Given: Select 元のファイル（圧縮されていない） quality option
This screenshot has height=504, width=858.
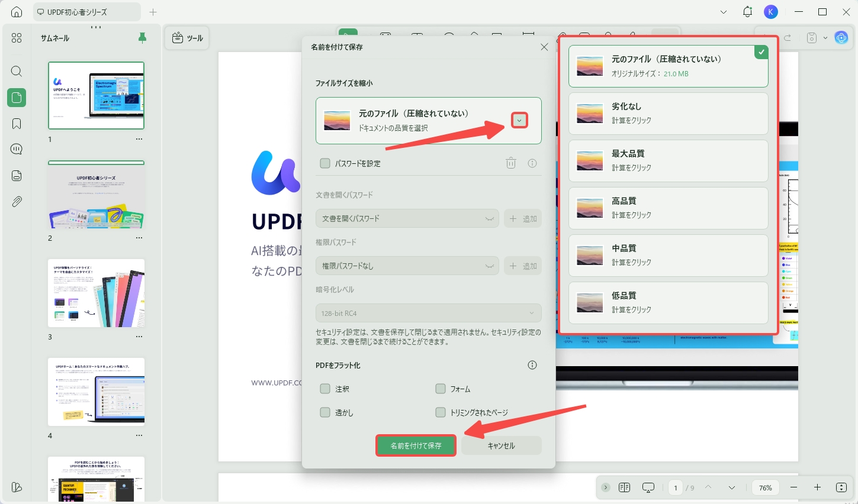Looking at the screenshot, I should (669, 66).
